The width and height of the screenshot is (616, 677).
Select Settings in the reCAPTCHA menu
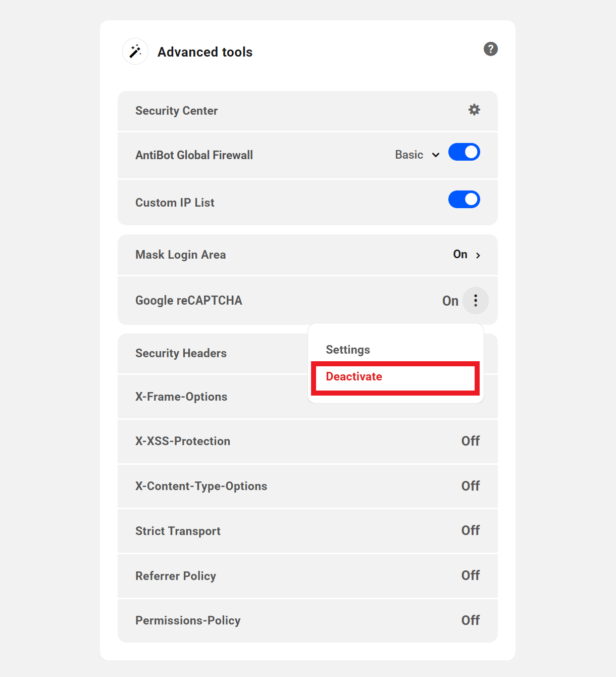348,349
